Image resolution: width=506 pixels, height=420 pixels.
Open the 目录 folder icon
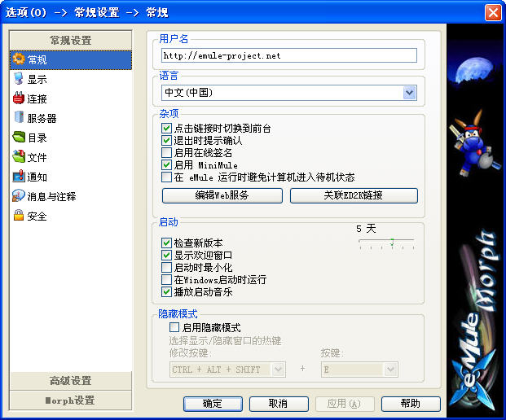[18, 138]
